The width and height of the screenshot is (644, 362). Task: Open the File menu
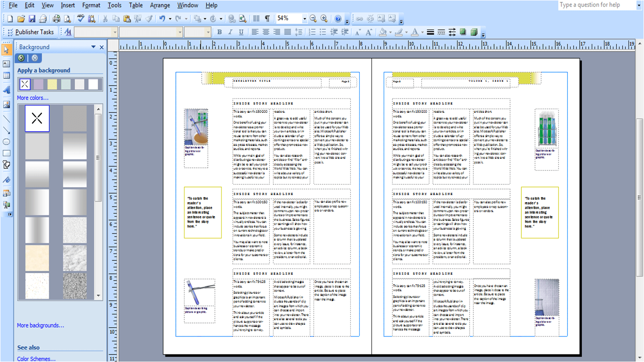[x=13, y=5]
